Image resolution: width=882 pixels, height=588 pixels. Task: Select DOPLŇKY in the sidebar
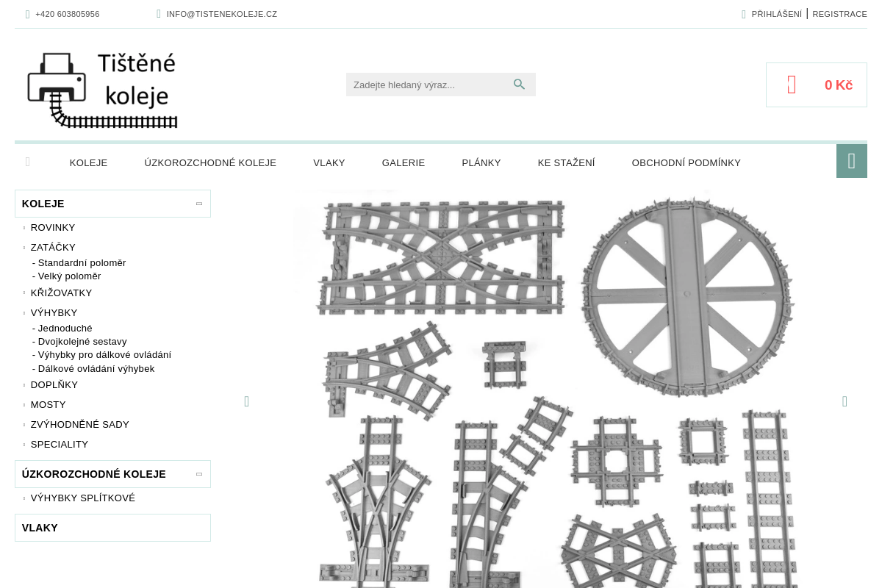point(54,384)
